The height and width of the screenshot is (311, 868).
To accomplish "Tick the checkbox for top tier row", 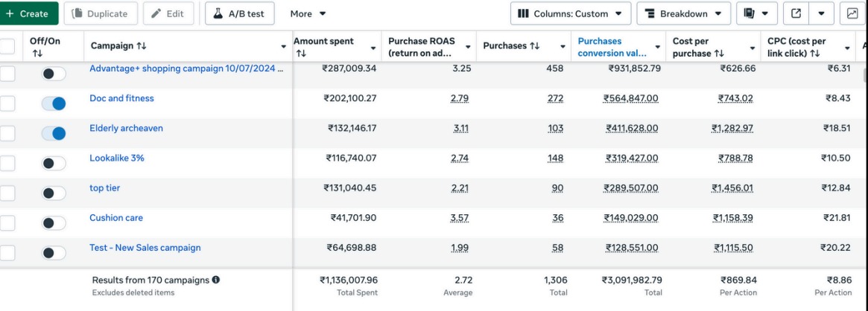I will click(x=7, y=193).
